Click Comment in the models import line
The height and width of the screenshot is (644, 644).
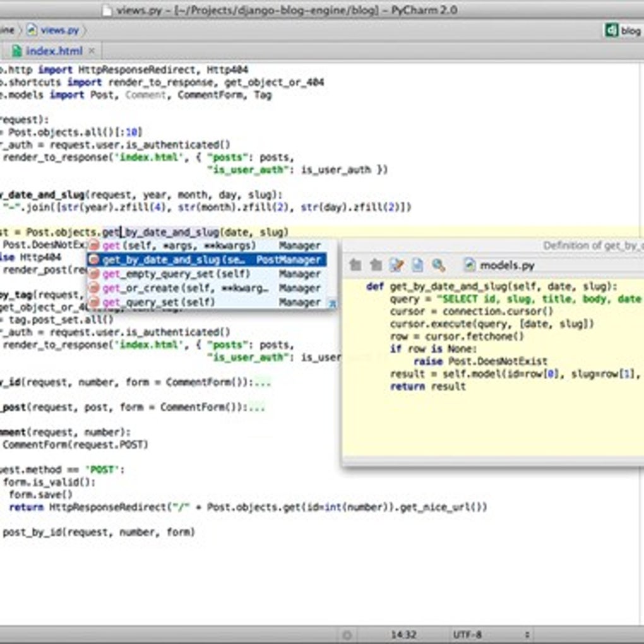pyautogui.click(x=145, y=95)
